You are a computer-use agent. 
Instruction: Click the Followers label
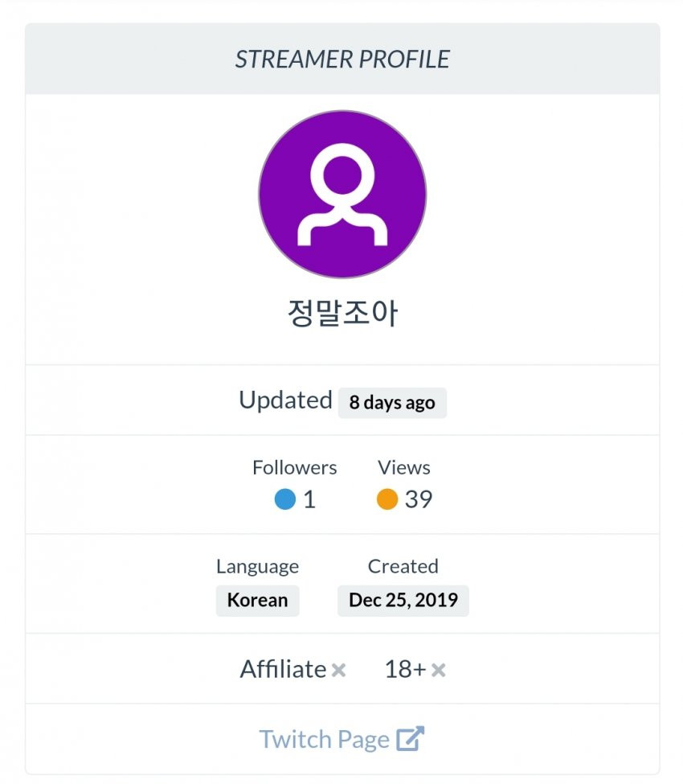[294, 467]
